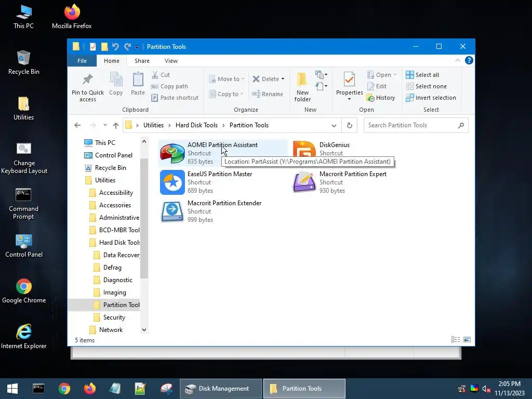Select Google Chrome desktop shortcut
Image resolution: width=532 pixels, height=399 pixels.
pos(24,291)
